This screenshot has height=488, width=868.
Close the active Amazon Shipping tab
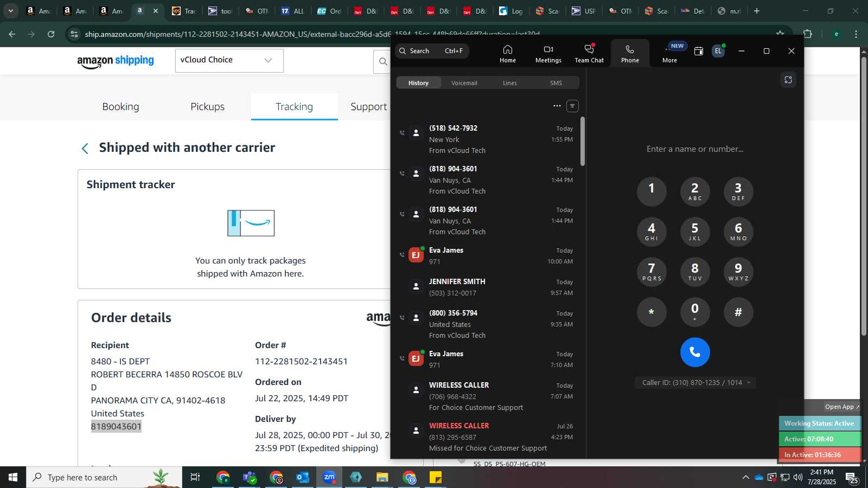coord(156,11)
